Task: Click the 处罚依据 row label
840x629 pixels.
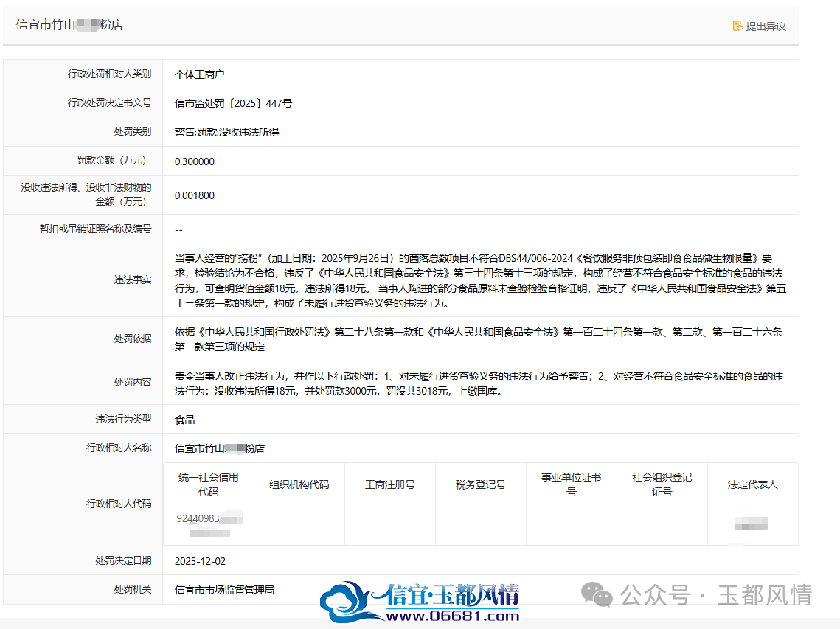Action: pos(132,339)
